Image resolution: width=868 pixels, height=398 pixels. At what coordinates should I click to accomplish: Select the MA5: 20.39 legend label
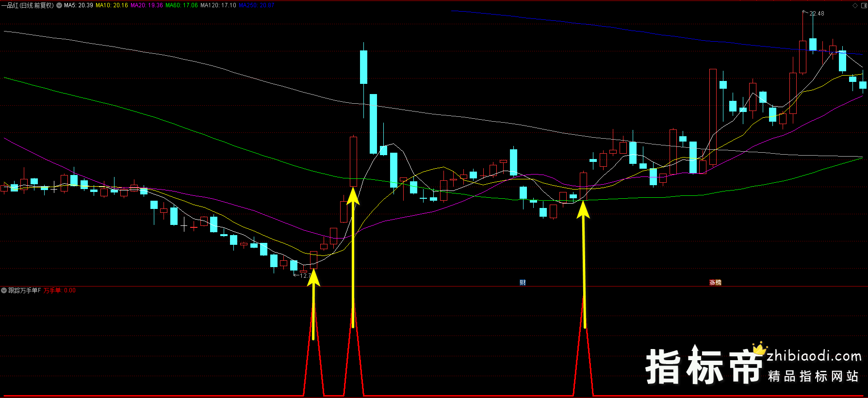click(x=78, y=5)
